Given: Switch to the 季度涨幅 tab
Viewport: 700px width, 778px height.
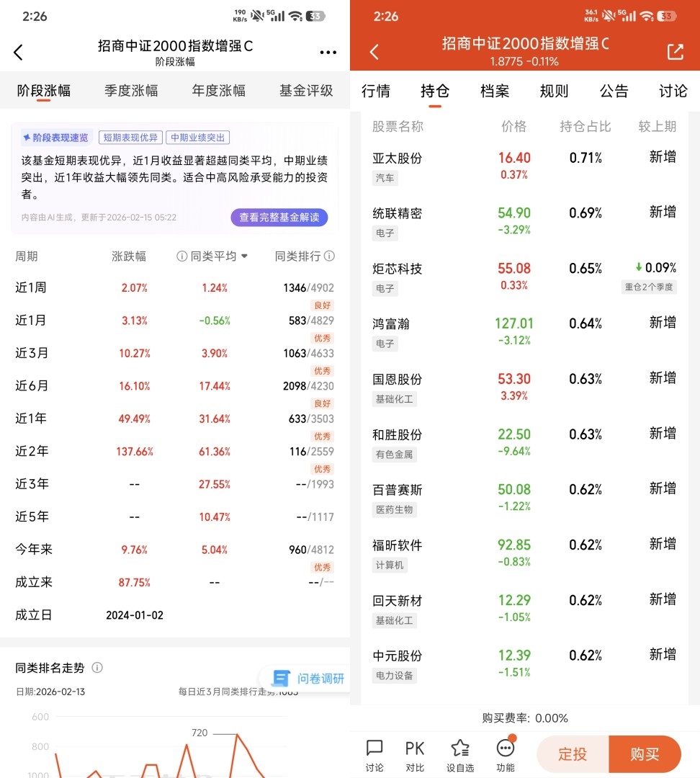Looking at the screenshot, I should click(131, 90).
